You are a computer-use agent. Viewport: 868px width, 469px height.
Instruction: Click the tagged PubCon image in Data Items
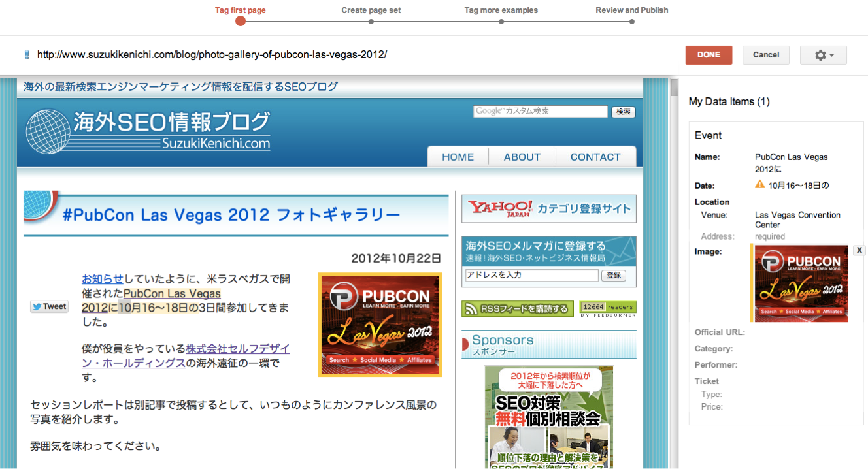coord(801,283)
